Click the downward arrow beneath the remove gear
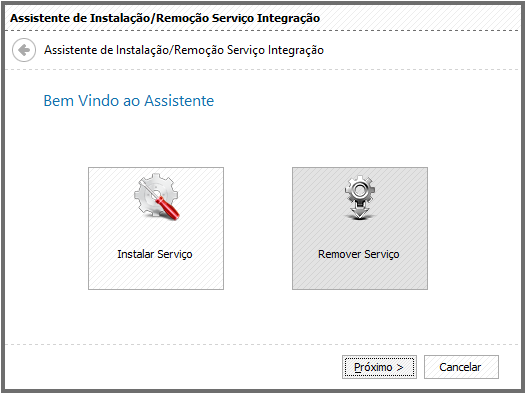 point(360,213)
